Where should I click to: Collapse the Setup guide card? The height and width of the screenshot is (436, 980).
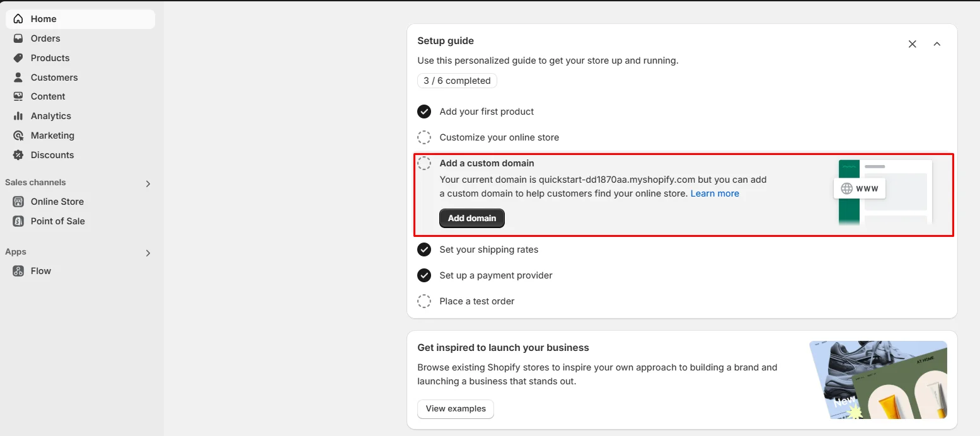937,44
